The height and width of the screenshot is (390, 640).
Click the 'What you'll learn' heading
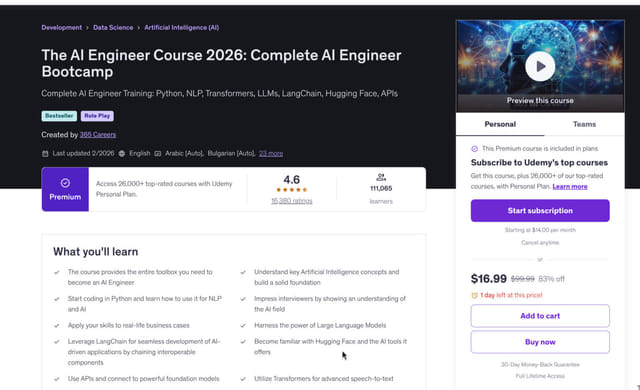[x=96, y=252]
